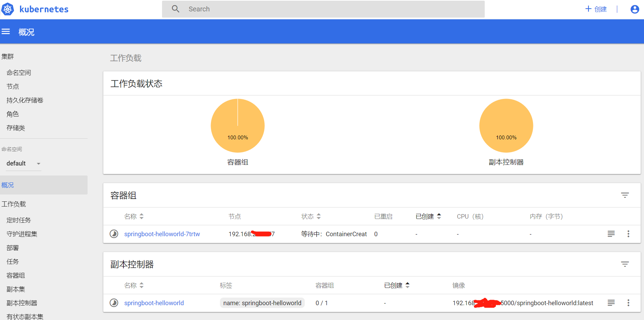Click the user account avatar icon
The height and width of the screenshot is (320, 644).
pos(635,9)
